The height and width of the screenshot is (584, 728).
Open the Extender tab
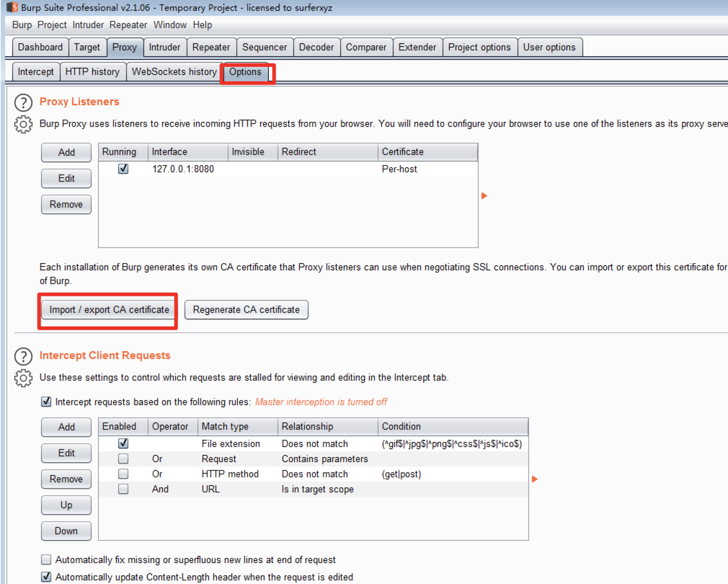[417, 47]
